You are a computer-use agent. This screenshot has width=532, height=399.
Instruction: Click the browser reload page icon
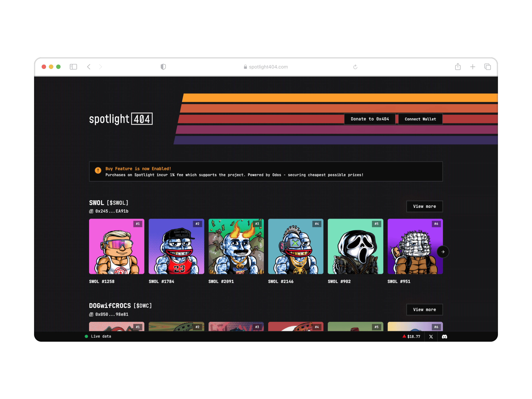point(355,67)
